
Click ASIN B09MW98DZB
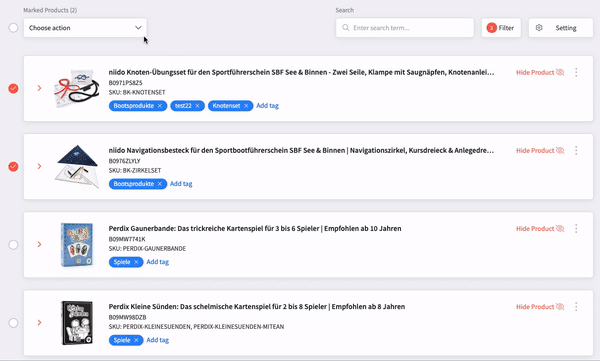(x=127, y=317)
